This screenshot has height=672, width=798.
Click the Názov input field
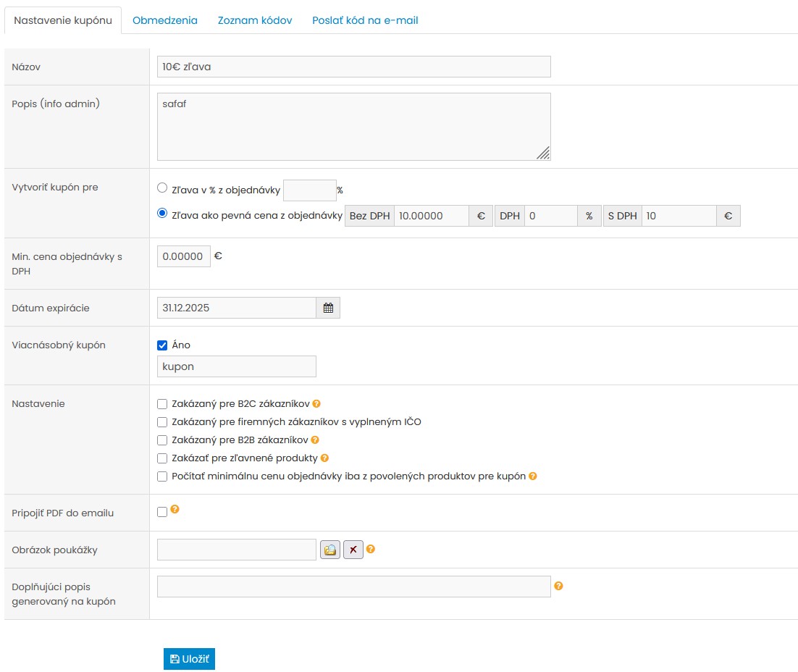tap(353, 67)
